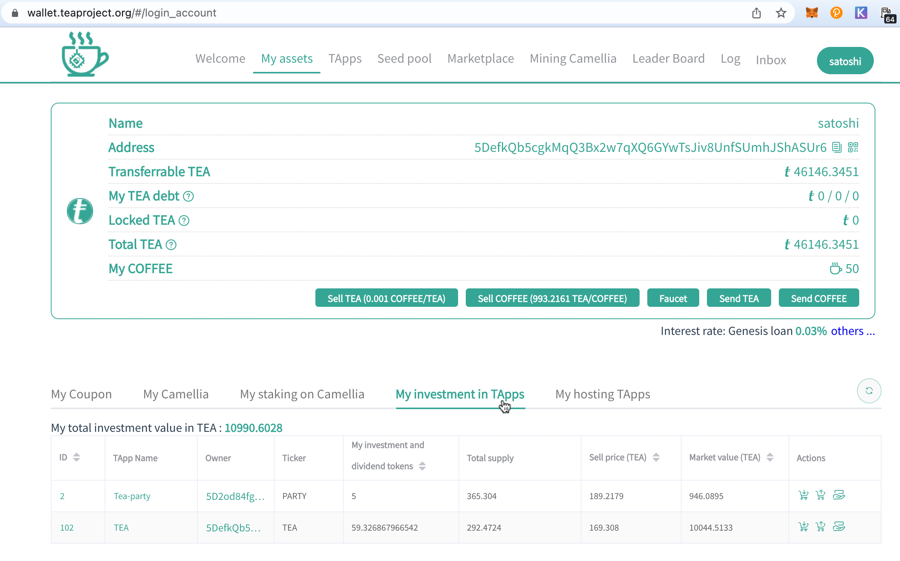Sort by Sell price (TEA) column
900x561 pixels.
(656, 458)
